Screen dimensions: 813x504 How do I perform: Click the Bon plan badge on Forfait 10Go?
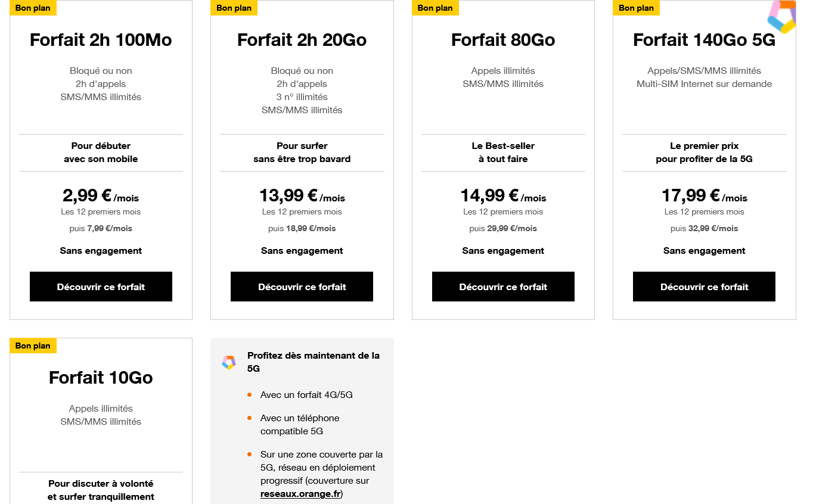(x=33, y=346)
